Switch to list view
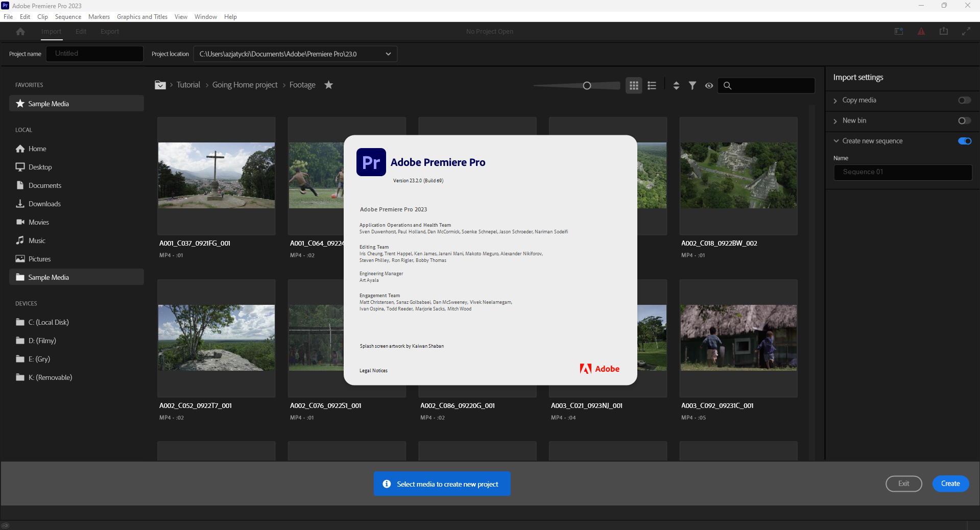 (x=652, y=86)
